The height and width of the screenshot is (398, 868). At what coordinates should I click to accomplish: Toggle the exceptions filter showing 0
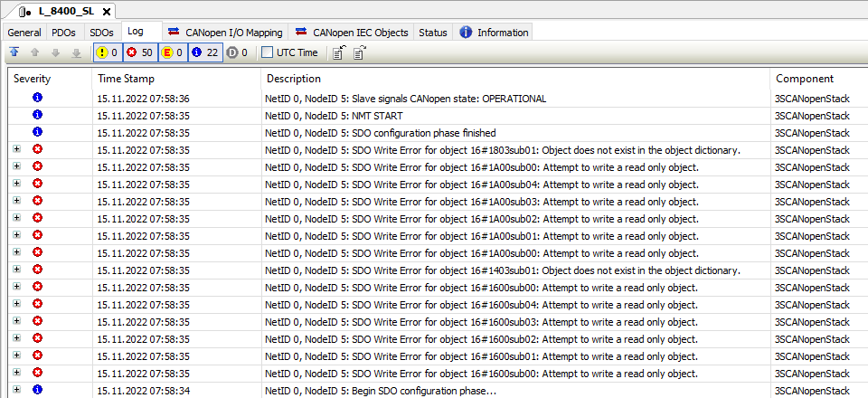pos(173,52)
